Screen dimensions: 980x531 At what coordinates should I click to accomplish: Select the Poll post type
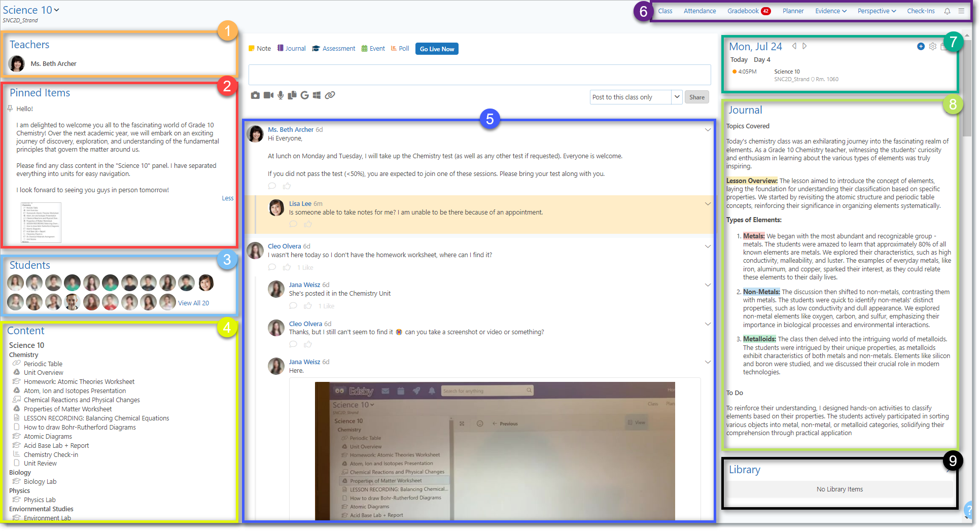click(400, 49)
